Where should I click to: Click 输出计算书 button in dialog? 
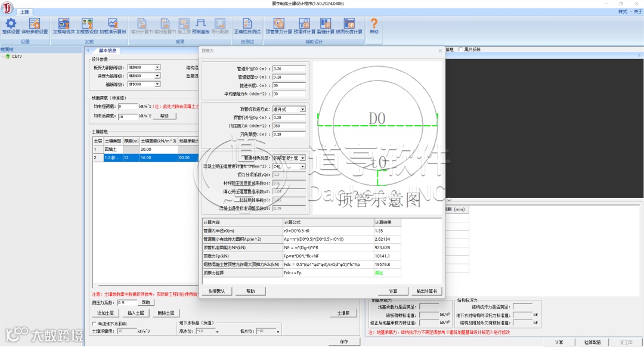[x=426, y=291]
